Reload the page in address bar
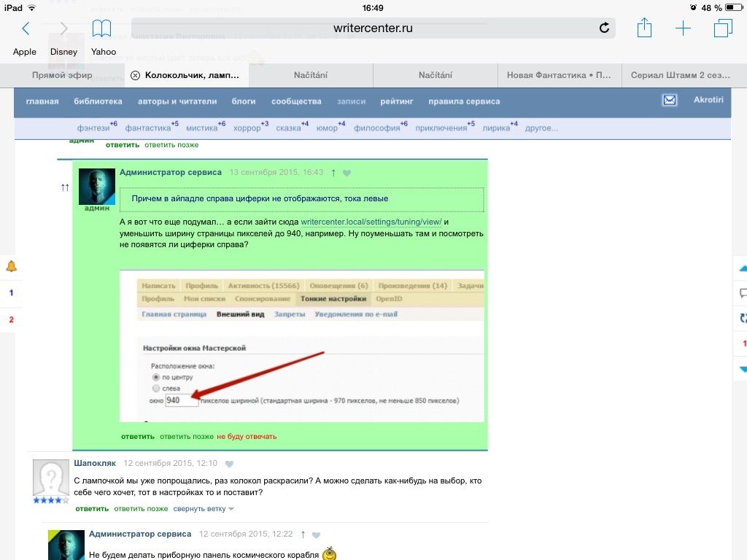 coord(604,28)
